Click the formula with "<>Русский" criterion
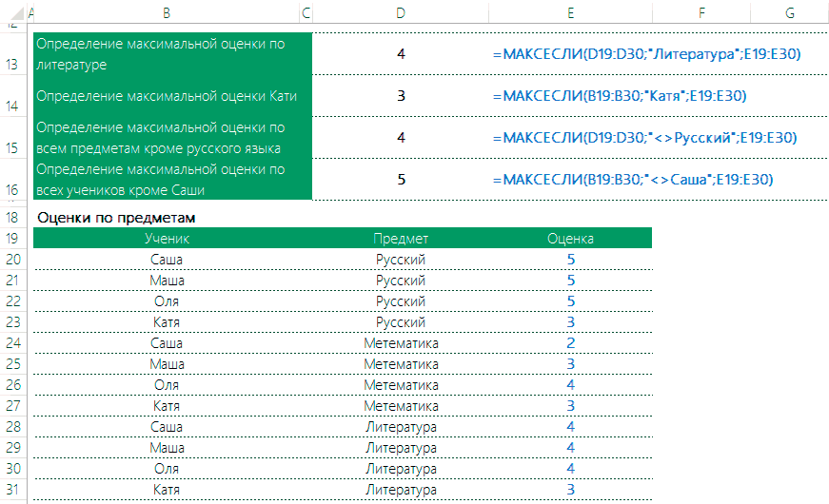829x504 pixels. click(x=644, y=138)
